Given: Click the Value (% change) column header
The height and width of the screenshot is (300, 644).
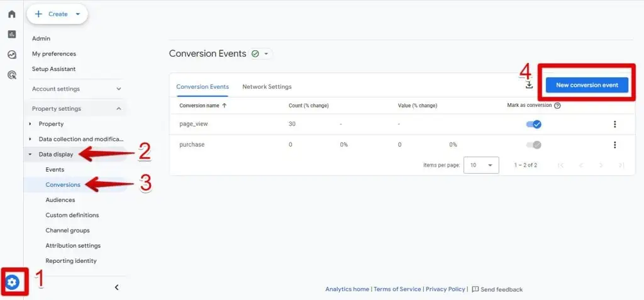Looking at the screenshot, I should [x=418, y=106].
